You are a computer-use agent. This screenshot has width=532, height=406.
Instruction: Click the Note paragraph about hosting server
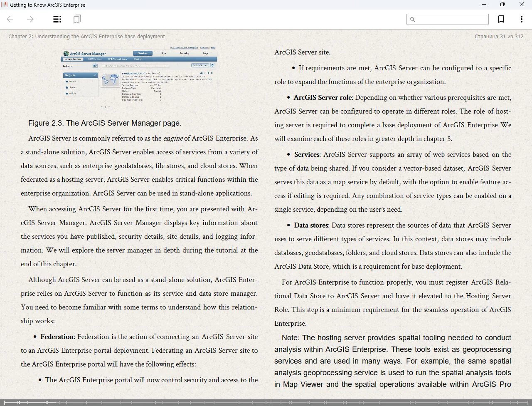393,361
